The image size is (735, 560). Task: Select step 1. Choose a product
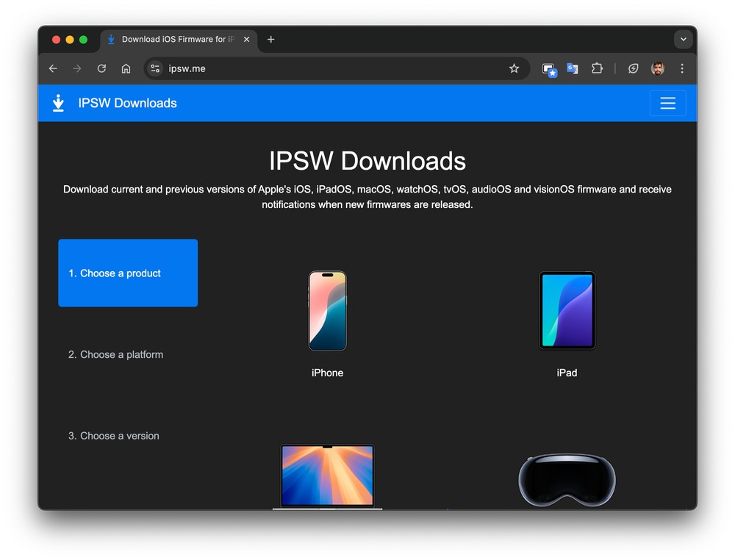pos(128,273)
